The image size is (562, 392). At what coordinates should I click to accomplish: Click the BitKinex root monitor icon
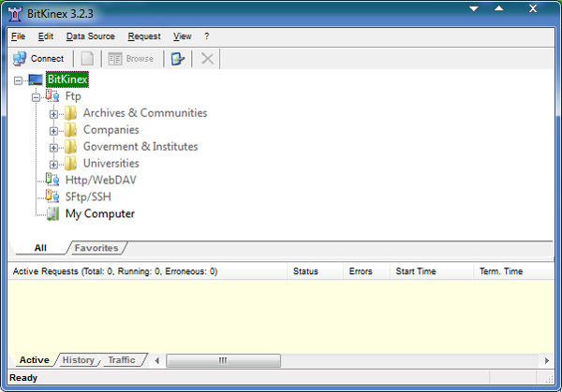pyautogui.click(x=36, y=80)
